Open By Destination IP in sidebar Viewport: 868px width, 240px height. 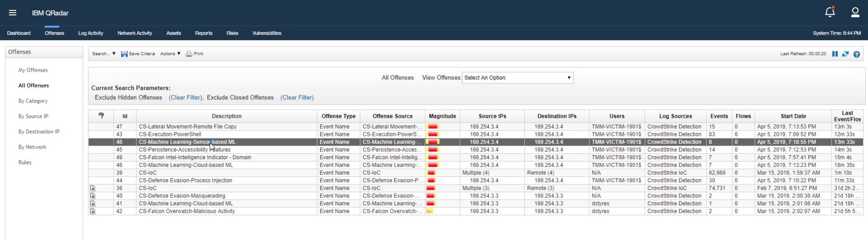(x=39, y=131)
